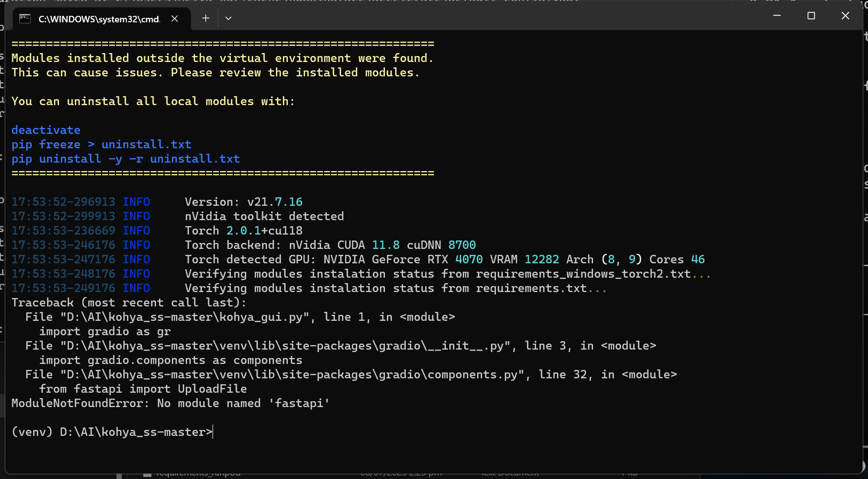The image size is (868, 479).
Task: Click the 08/07/2023 date modified text
Action: (402, 473)
